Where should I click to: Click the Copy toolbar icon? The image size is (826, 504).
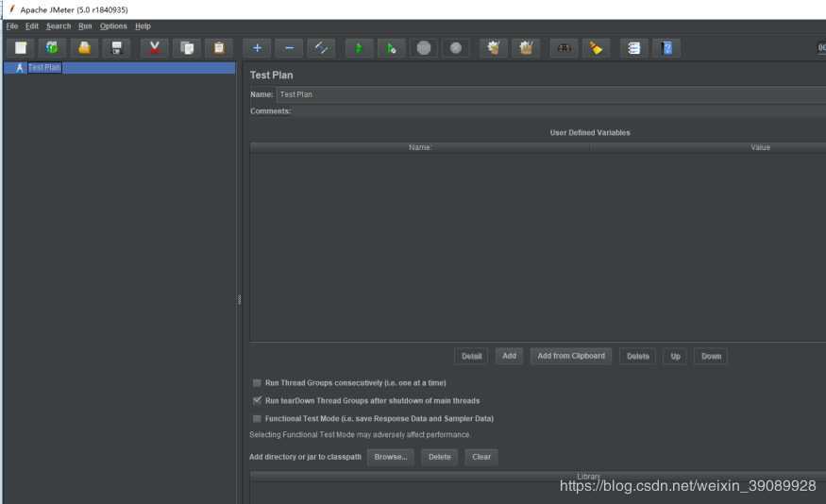(187, 48)
